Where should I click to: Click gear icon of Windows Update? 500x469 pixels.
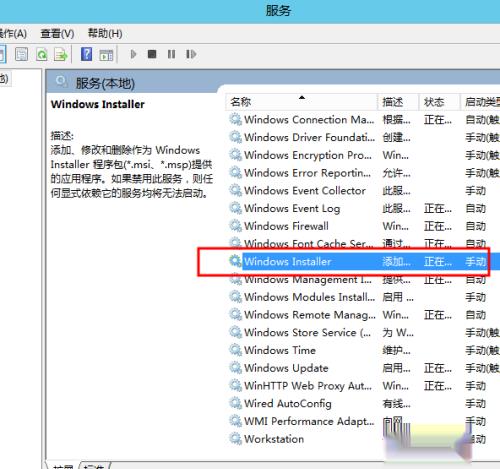point(236,368)
